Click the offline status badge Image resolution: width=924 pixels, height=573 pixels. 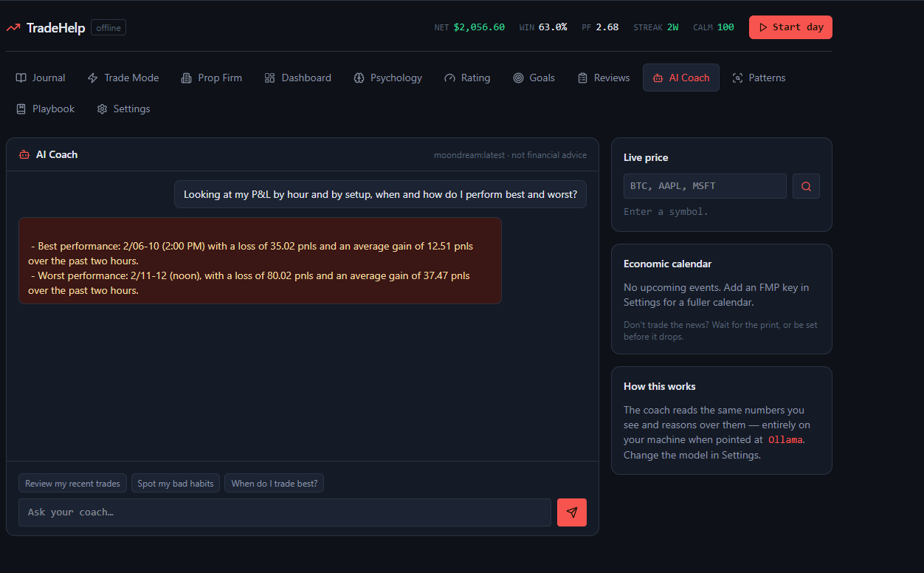(x=108, y=27)
